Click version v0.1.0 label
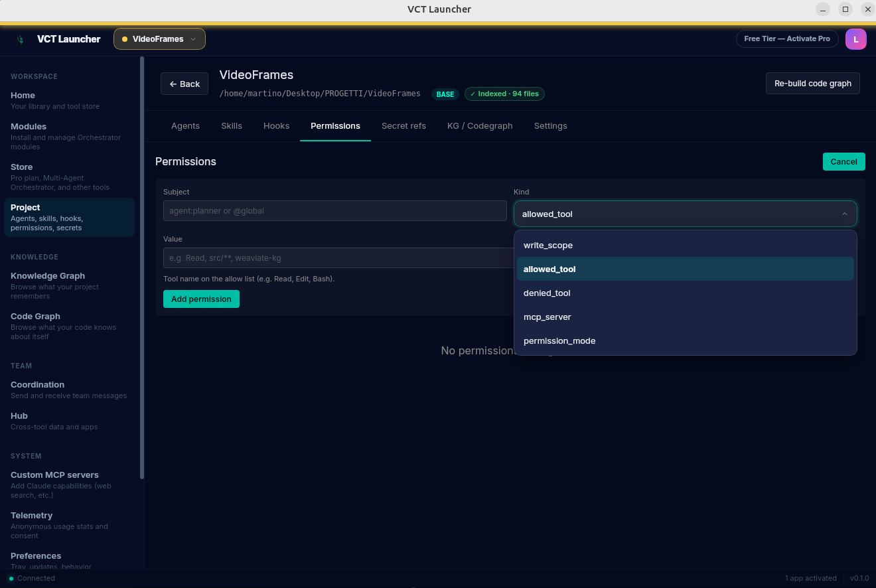The width and height of the screenshot is (876, 588). pyautogui.click(x=859, y=578)
